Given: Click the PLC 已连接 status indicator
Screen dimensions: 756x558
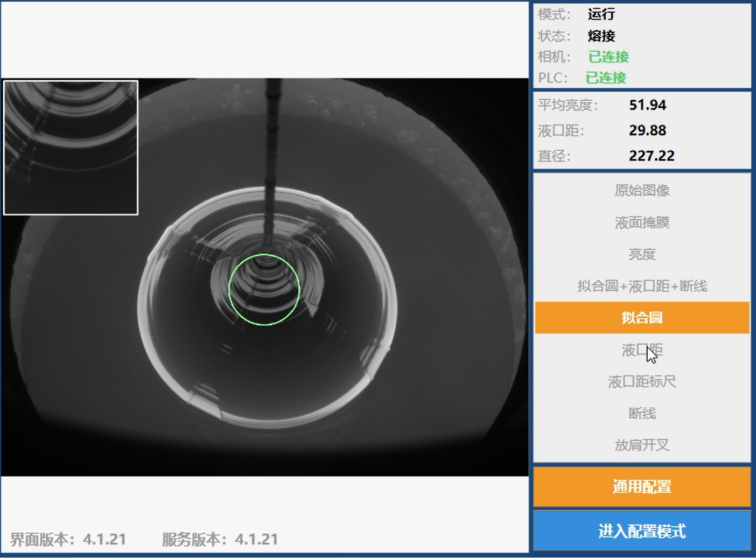Looking at the screenshot, I should pos(606,78).
